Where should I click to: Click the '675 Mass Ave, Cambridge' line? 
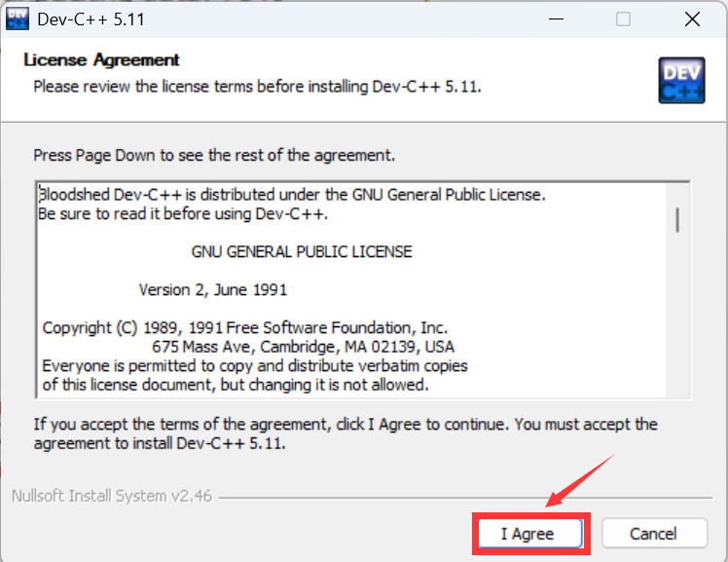click(x=304, y=347)
